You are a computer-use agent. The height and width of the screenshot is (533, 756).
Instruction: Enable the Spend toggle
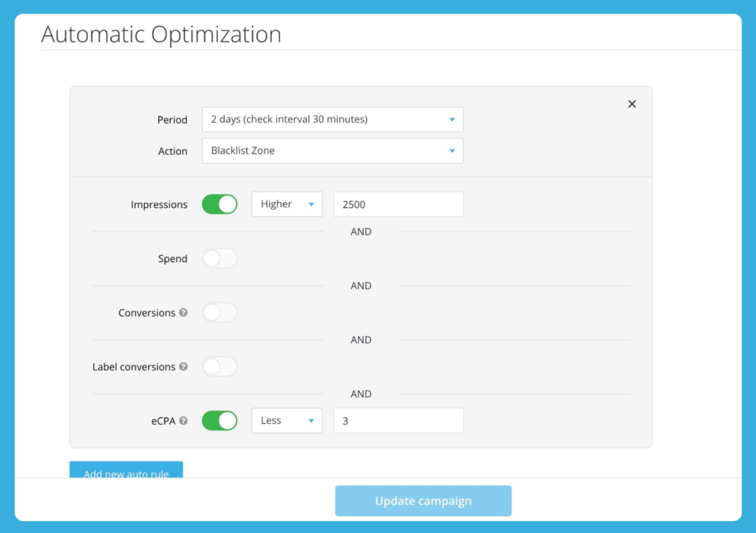point(219,258)
